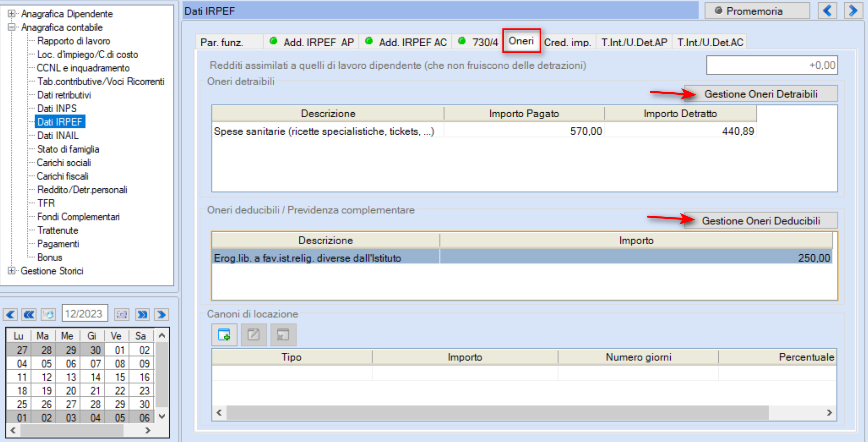Image resolution: width=868 pixels, height=442 pixels.
Task: Go to previous period with single left arrow
Action: point(10,315)
